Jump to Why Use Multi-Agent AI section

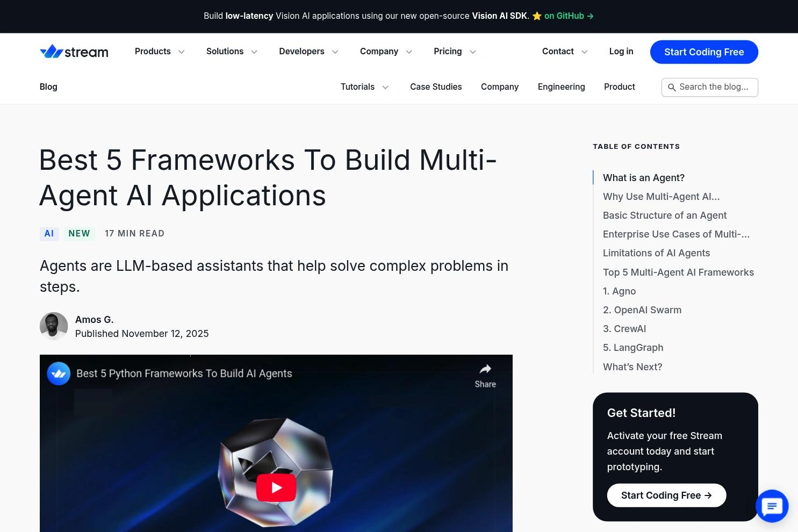pos(661,197)
